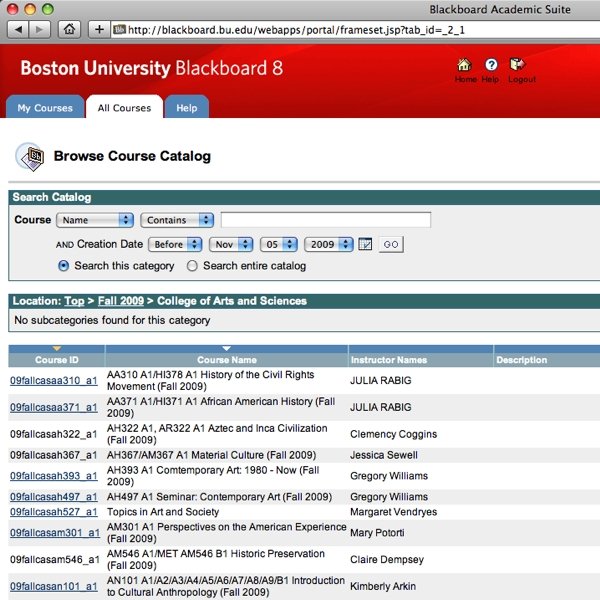Click the Help question mark icon
The width and height of the screenshot is (600, 600).
coord(491,65)
